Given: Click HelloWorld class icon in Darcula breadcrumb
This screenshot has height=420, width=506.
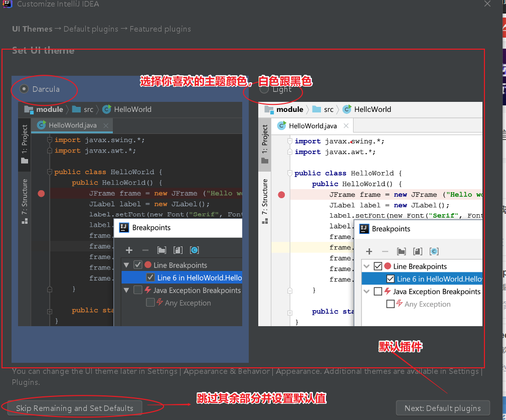Looking at the screenshot, I should (x=107, y=109).
